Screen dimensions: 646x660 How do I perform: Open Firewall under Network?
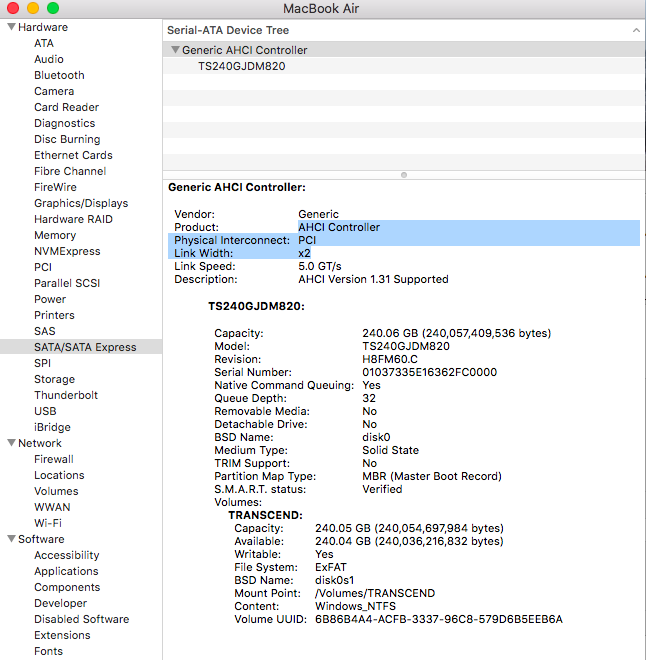(x=53, y=459)
